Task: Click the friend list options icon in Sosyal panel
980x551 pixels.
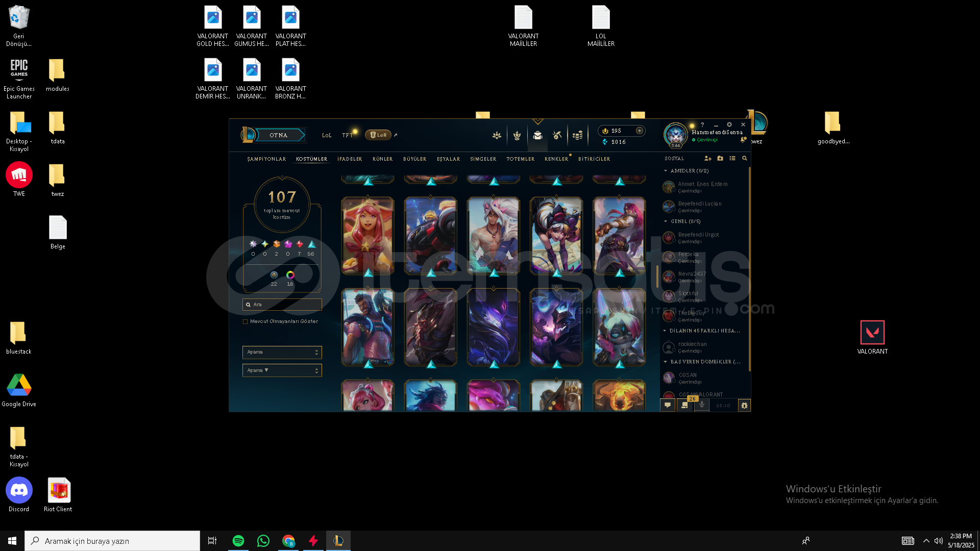Action: [x=732, y=159]
